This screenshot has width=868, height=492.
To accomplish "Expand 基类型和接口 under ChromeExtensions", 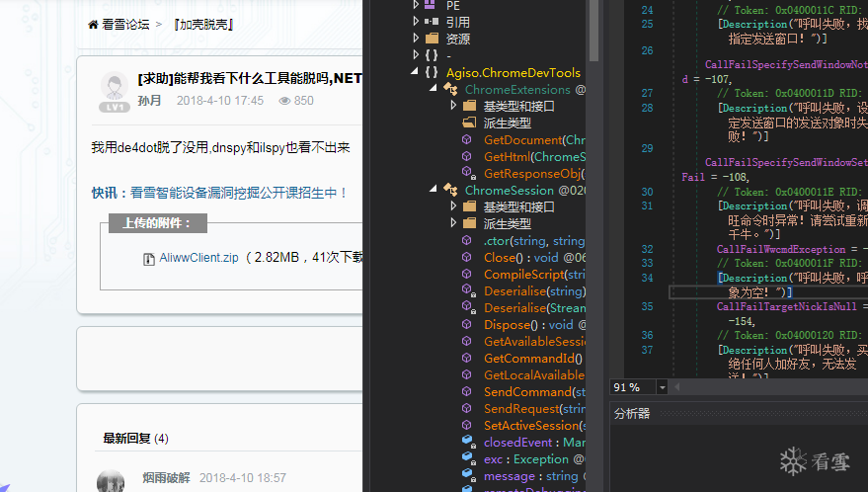I will point(453,105).
